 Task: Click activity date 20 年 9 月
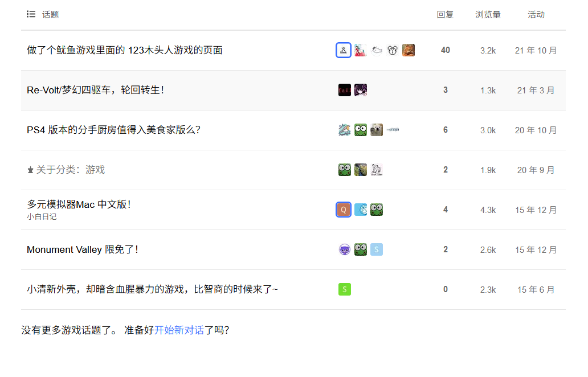(536, 170)
